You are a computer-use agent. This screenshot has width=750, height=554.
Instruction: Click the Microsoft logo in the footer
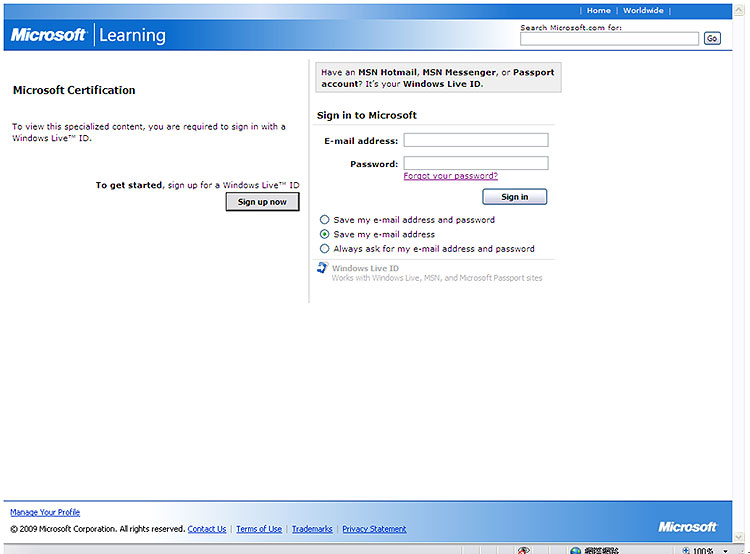pyautogui.click(x=687, y=527)
